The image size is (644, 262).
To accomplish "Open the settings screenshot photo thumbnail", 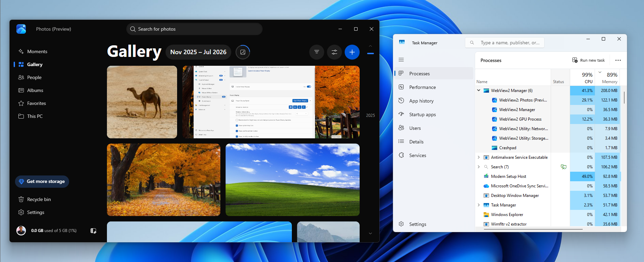I will point(271,102).
